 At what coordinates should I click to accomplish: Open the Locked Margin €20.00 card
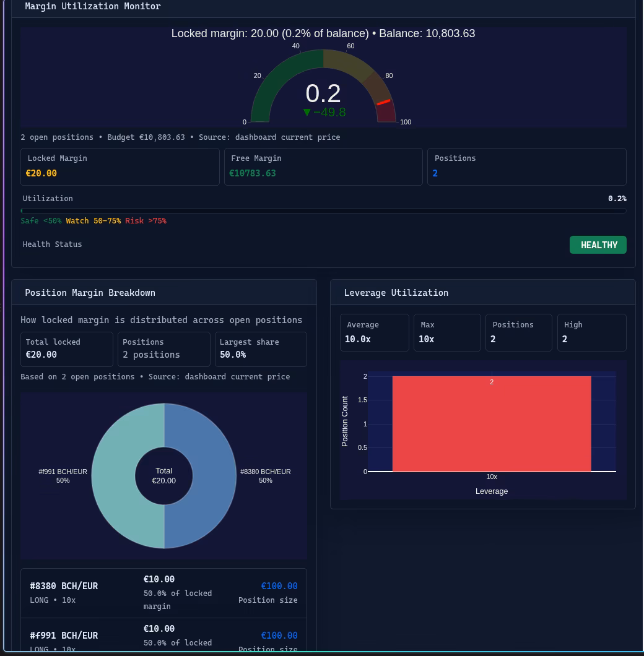tap(120, 166)
